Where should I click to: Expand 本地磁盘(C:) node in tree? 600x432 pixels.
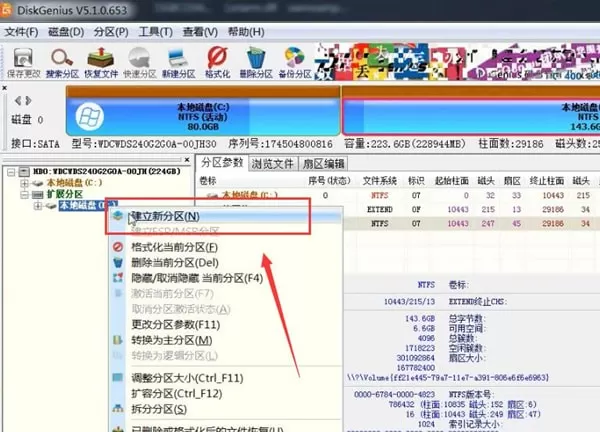24,183
